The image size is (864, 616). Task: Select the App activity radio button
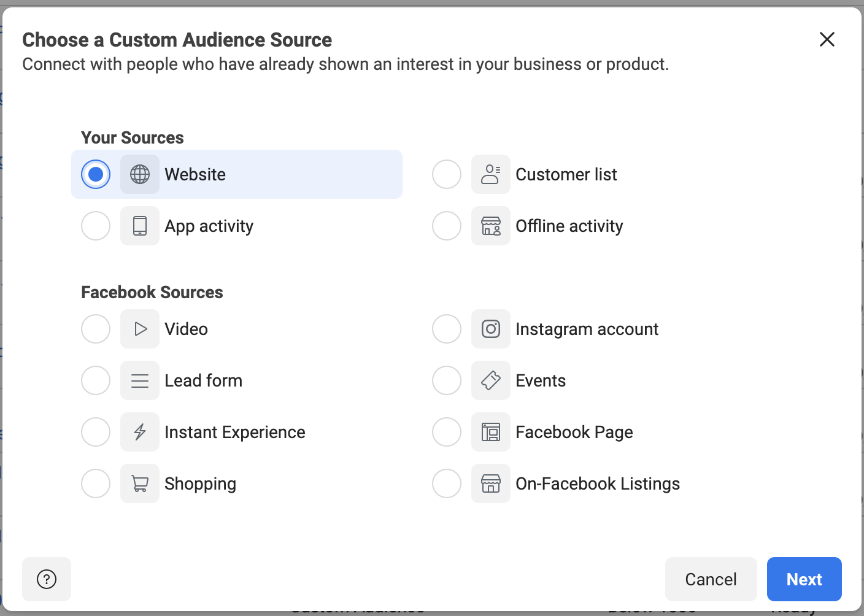coord(96,226)
